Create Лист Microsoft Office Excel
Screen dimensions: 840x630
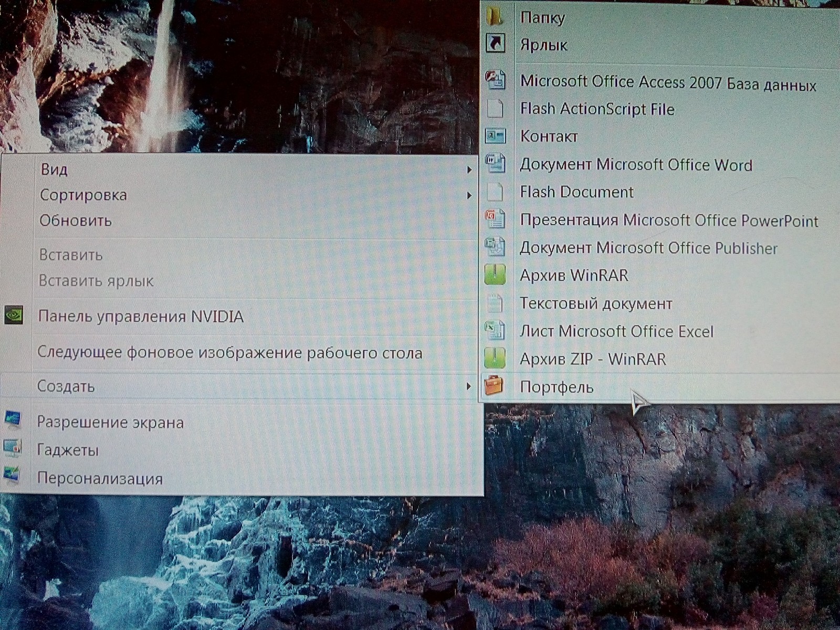click(616, 331)
